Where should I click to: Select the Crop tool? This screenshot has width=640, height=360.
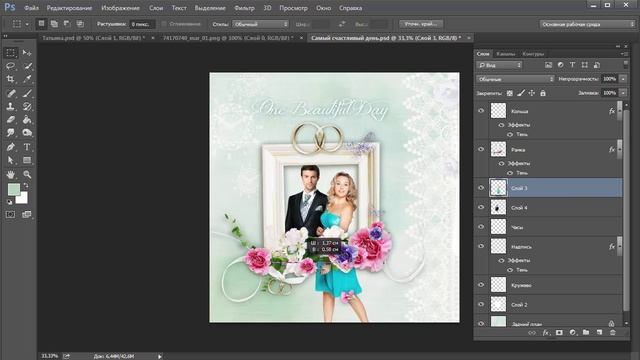click(11, 79)
